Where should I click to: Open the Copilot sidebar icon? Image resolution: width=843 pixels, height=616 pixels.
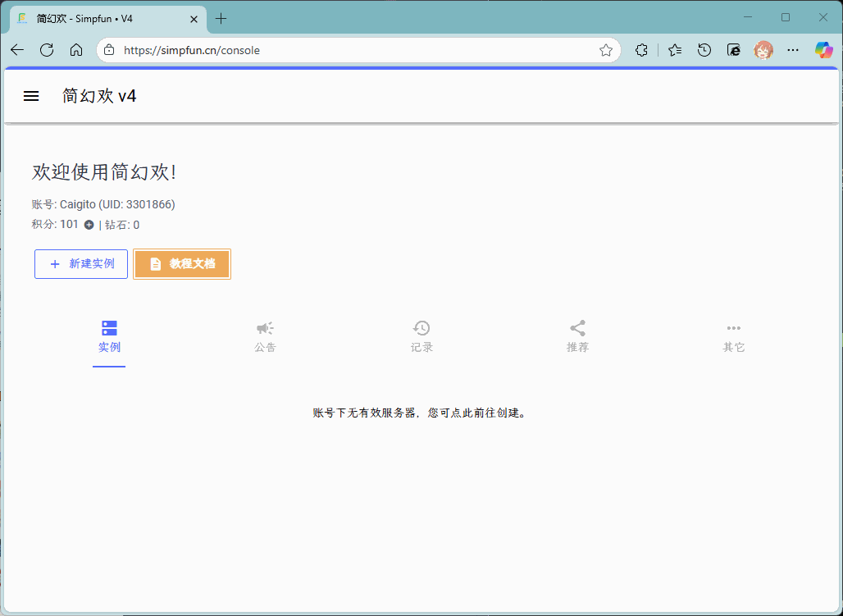[823, 50]
